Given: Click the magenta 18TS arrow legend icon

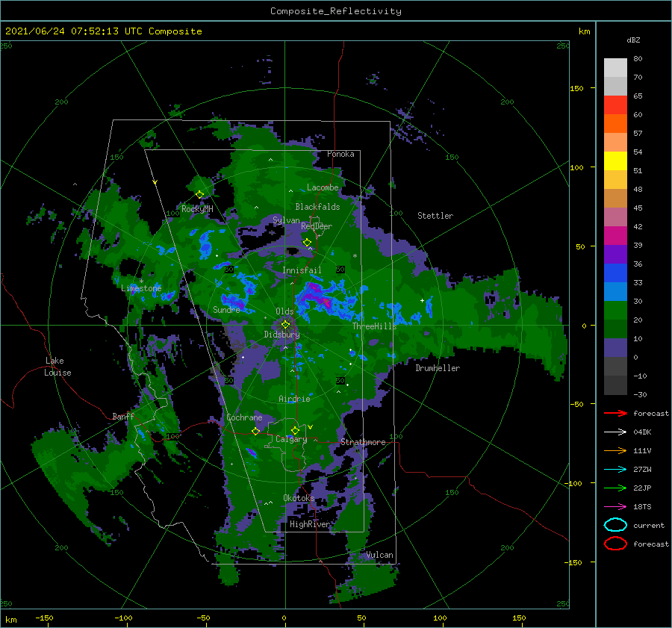Looking at the screenshot, I should [615, 507].
